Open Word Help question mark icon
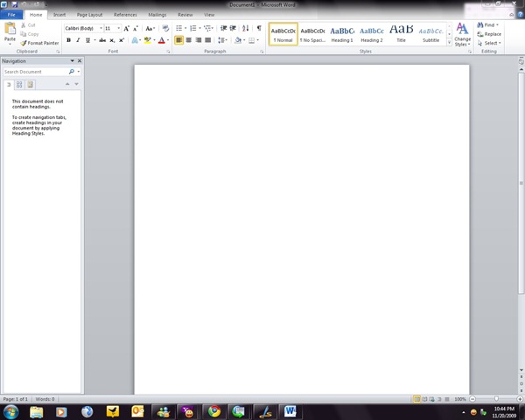This screenshot has width=525, height=420. point(521,15)
